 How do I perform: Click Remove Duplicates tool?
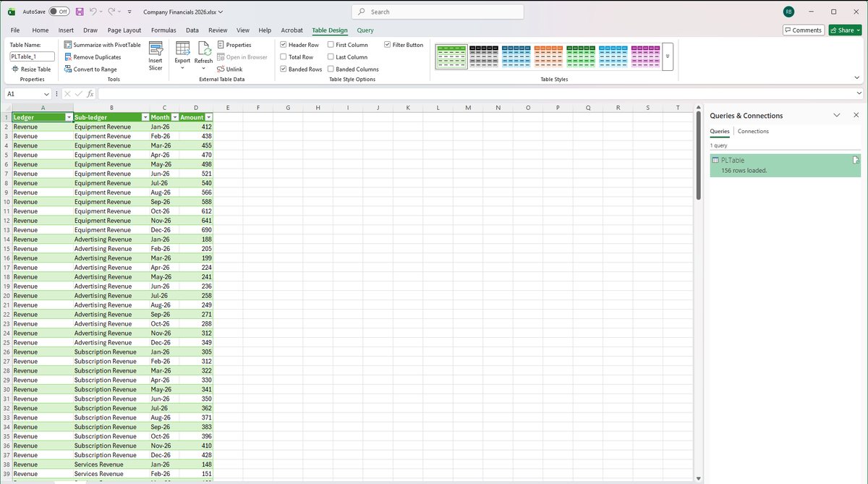click(x=93, y=57)
